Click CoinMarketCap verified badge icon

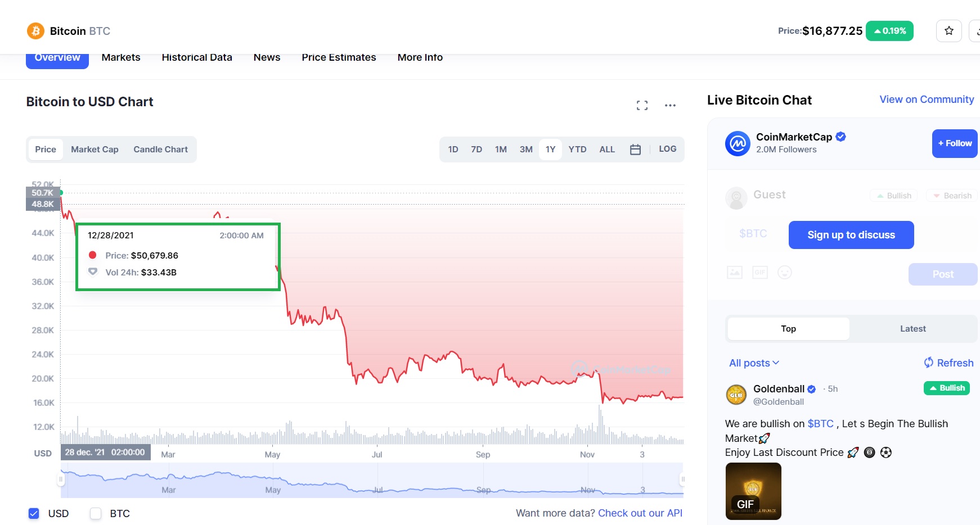coord(841,137)
